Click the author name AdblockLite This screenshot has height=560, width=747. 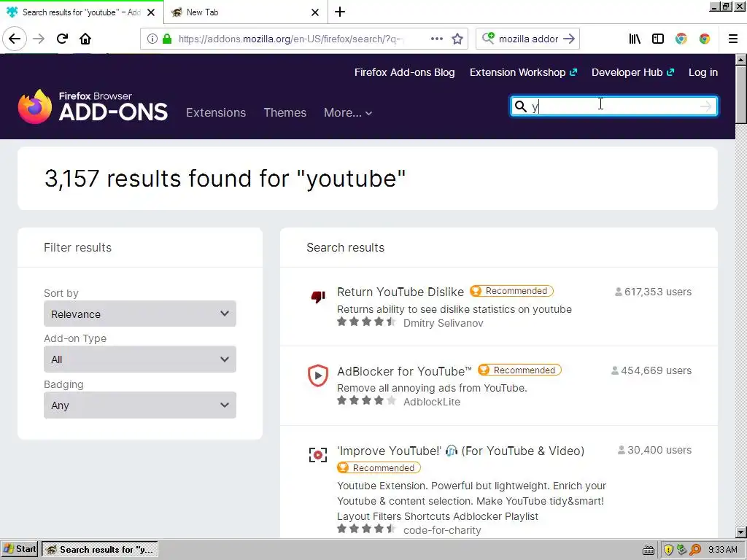[432, 402]
